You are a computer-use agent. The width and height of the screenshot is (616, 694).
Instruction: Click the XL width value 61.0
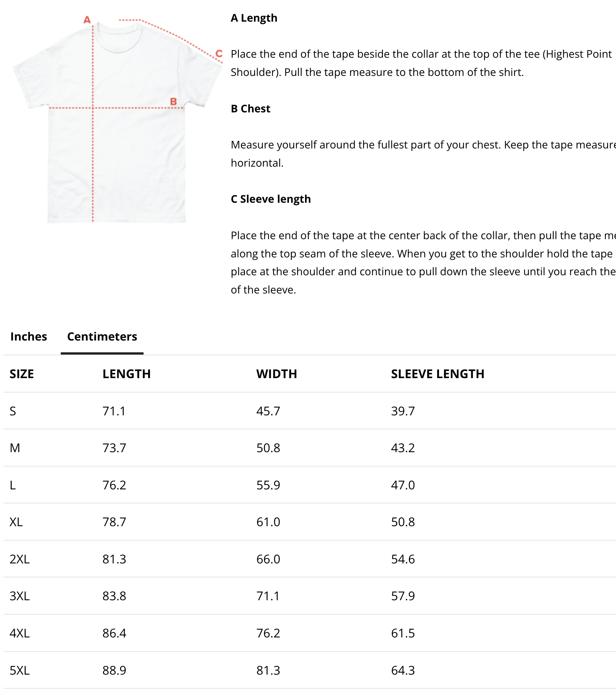268,522
